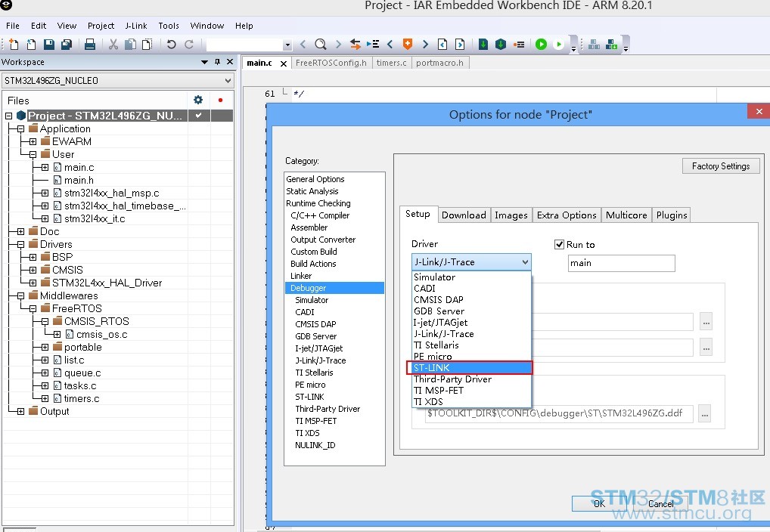
Task: Click the Compile green arrow icon
Action: pos(483,44)
